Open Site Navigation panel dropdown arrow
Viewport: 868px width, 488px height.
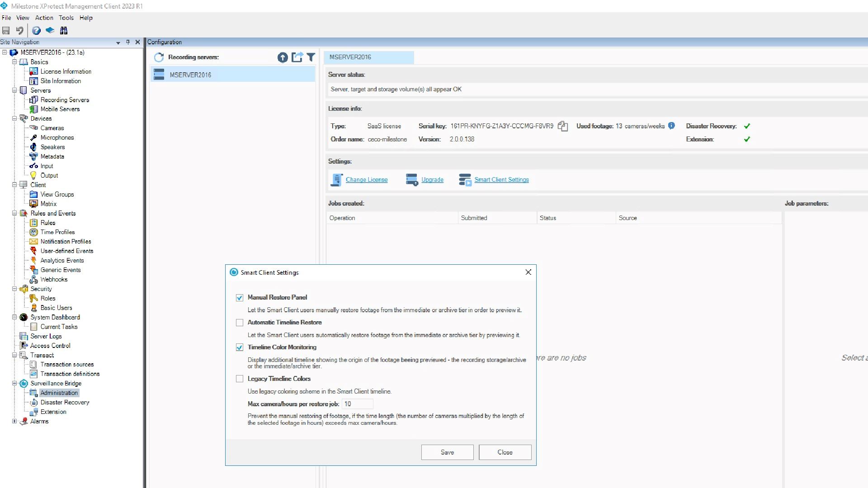(x=118, y=42)
